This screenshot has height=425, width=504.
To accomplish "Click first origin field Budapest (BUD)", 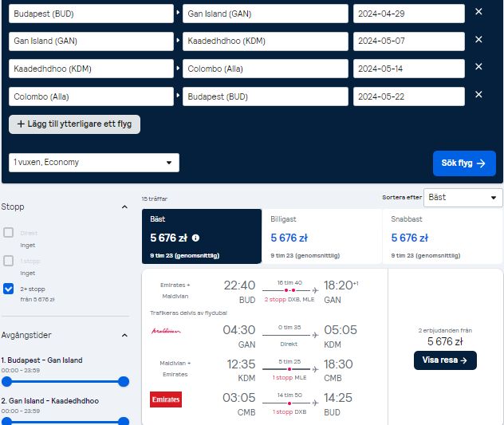I will pyautogui.click(x=91, y=14).
